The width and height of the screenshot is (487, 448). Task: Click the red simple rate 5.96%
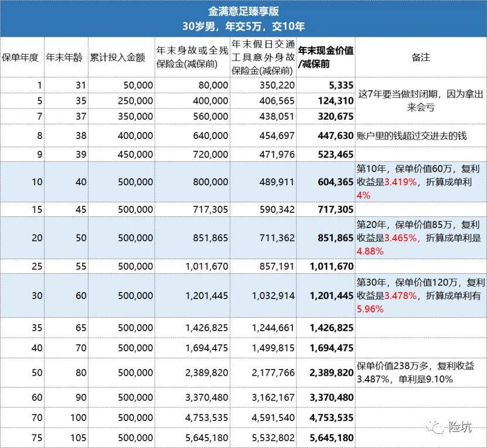tap(370, 309)
